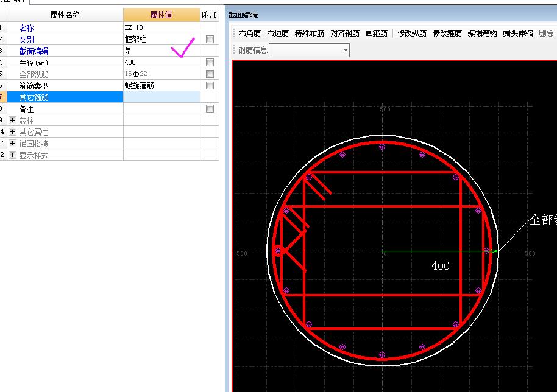Select the KZ-10 name value cell

pyautogui.click(x=161, y=27)
